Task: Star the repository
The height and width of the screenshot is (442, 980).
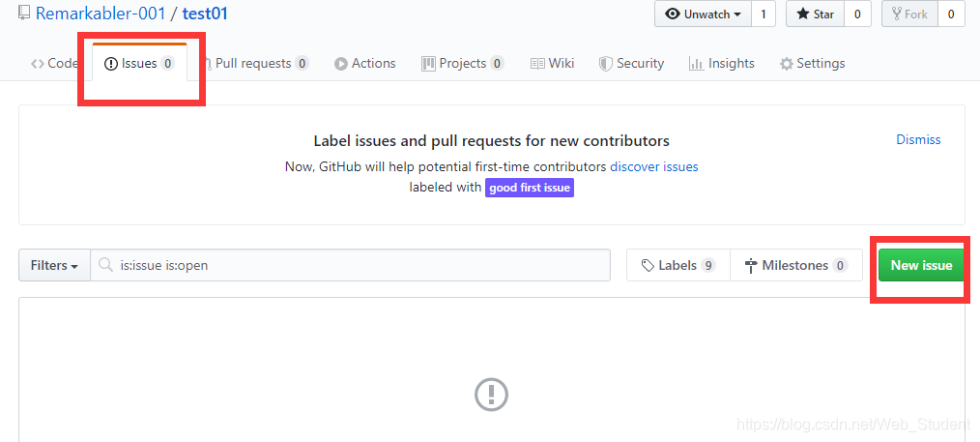Action: 815,14
